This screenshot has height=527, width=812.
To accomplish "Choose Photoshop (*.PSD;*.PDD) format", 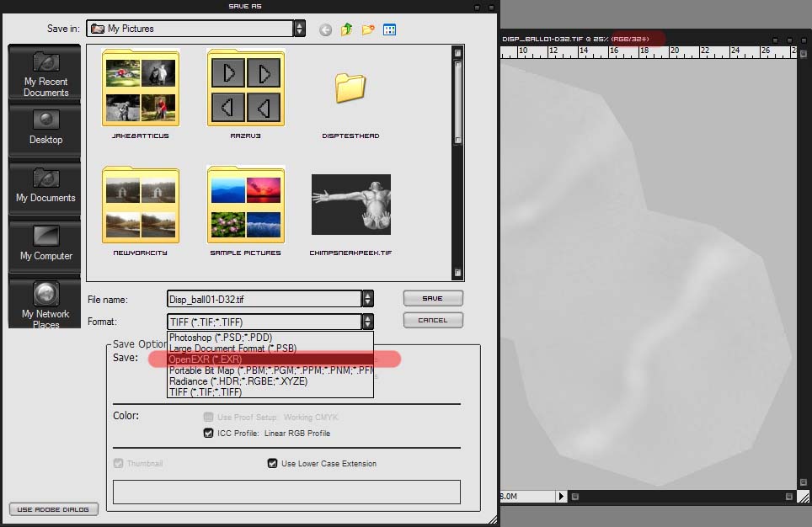I will pyautogui.click(x=270, y=338).
